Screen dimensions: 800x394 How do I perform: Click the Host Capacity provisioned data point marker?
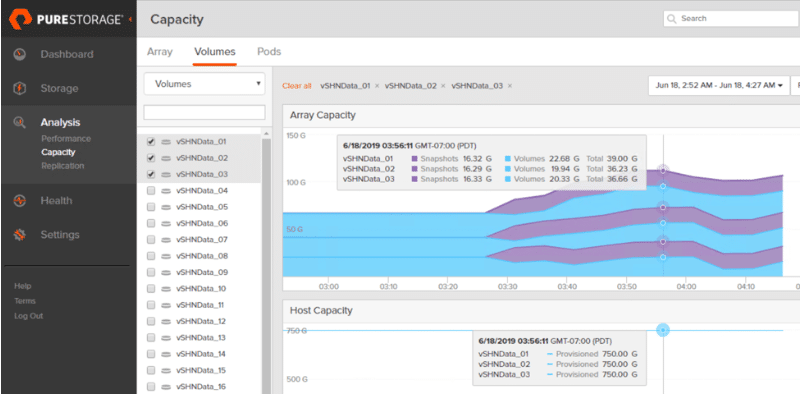663,330
